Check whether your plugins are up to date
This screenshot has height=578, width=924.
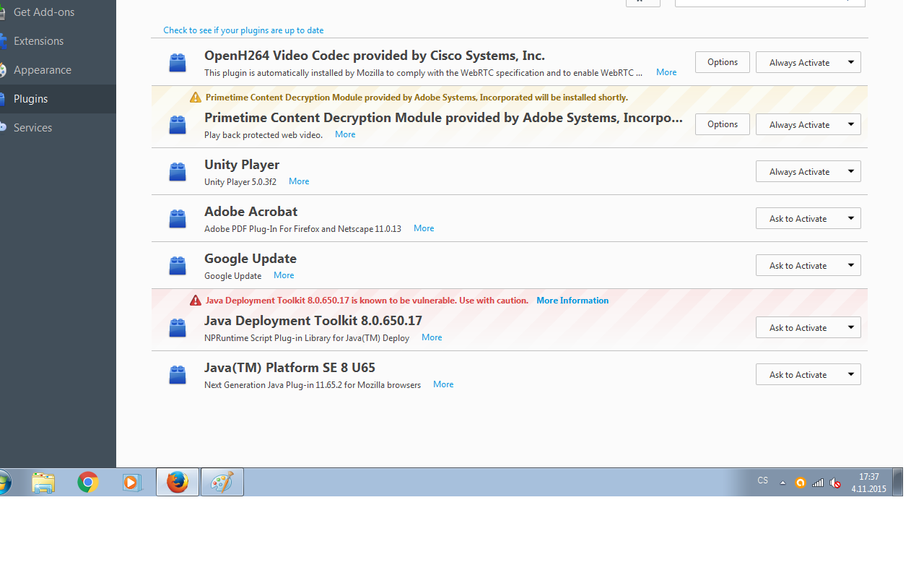click(243, 30)
